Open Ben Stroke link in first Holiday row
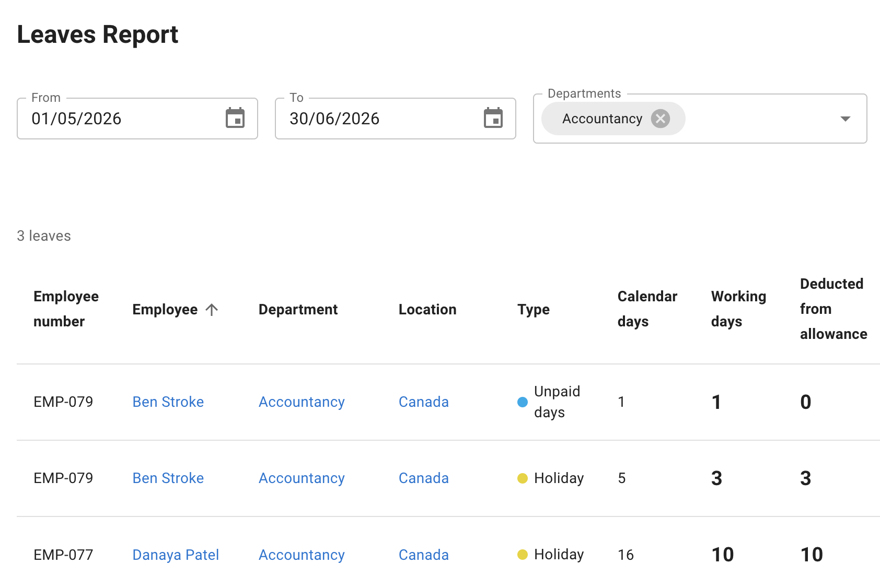Viewport: 880px width, 588px height. [168, 478]
